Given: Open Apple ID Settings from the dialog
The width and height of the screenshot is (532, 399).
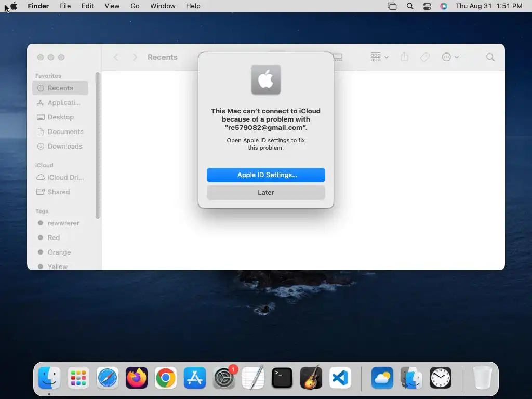Looking at the screenshot, I should (x=265, y=175).
